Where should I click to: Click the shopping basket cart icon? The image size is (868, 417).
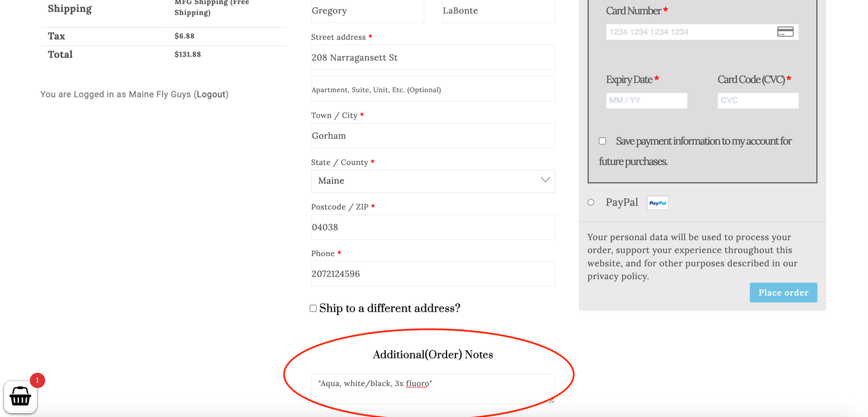[x=20, y=396]
